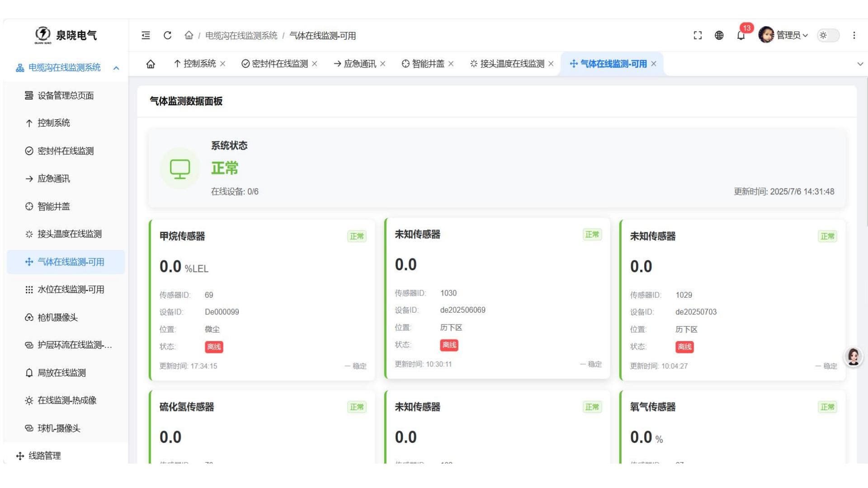Click the system status monitor icon

pyautogui.click(x=180, y=169)
